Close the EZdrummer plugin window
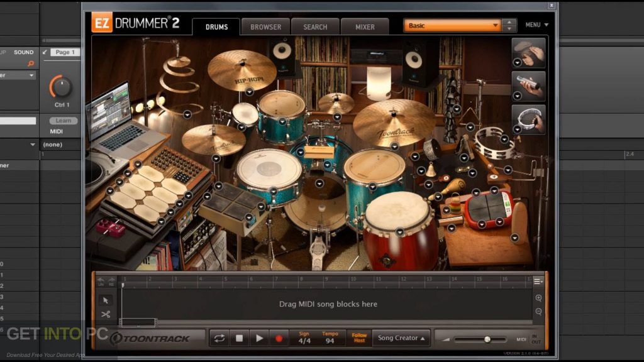The width and height of the screenshot is (644, 362). [551, 5]
